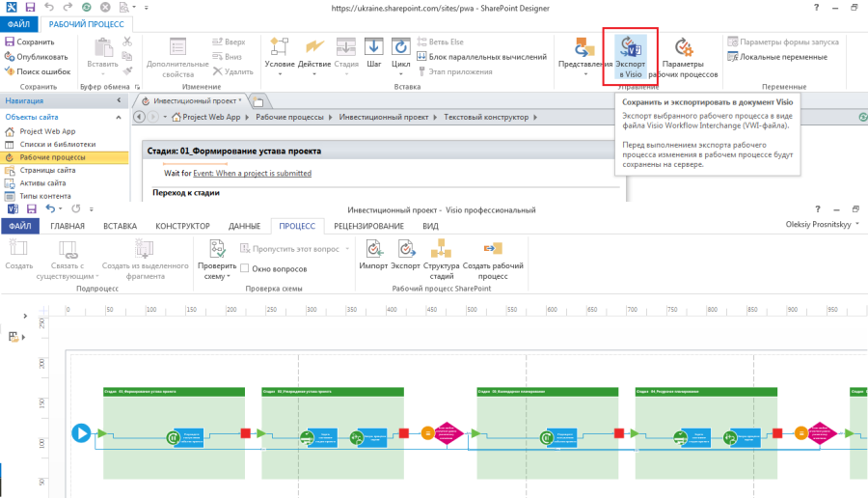This screenshot has width=868, height=498.
Task: Open Visio quick access customize dropdown
Action: (92, 208)
